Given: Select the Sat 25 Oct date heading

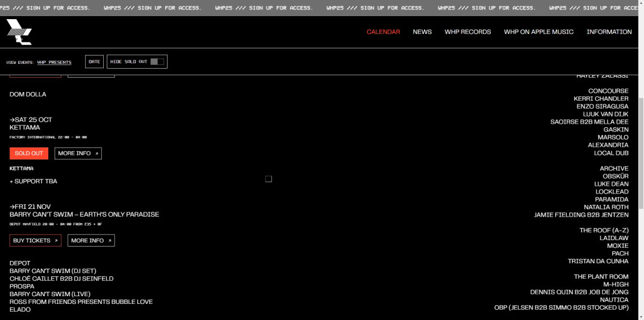Looking at the screenshot, I should point(31,119).
